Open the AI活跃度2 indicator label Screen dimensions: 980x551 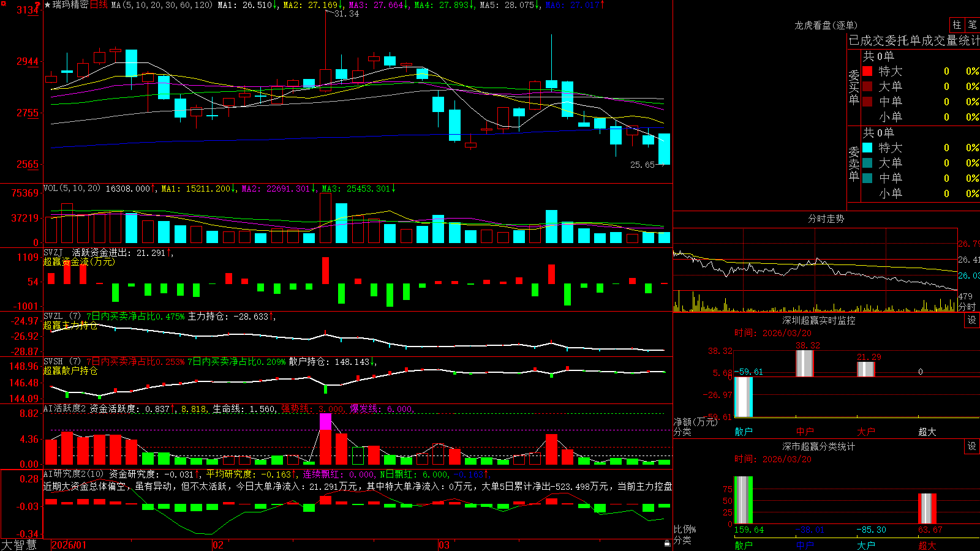point(65,408)
